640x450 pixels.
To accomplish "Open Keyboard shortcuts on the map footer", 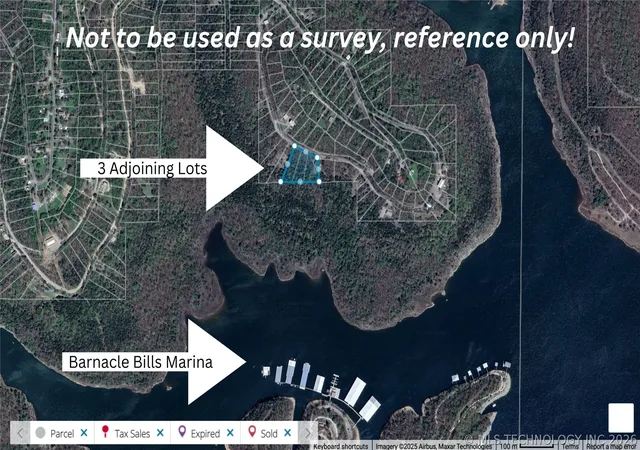I will point(341,447).
